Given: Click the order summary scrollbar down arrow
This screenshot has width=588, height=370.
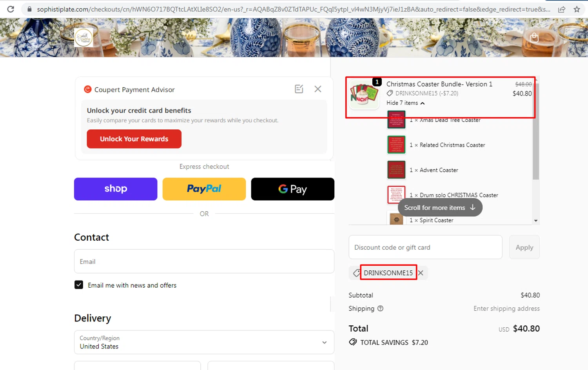Looking at the screenshot, I should 536,221.
